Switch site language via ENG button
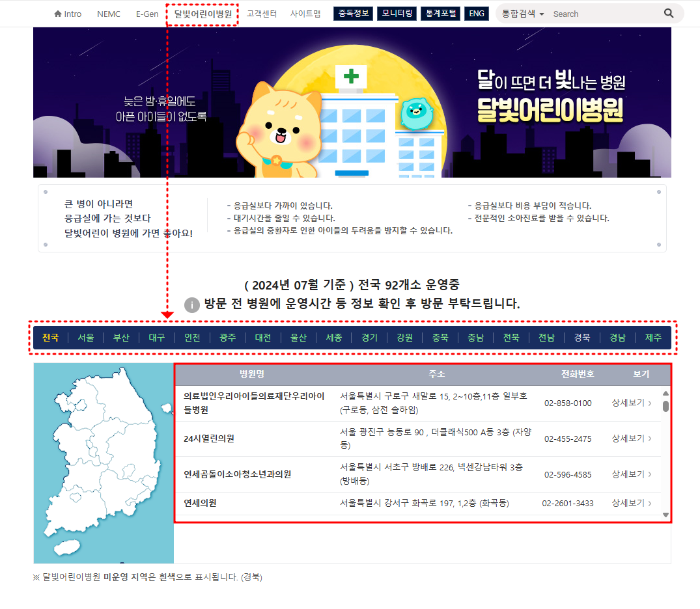The height and width of the screenshot is (609, 700). click(x=476, y=12)
